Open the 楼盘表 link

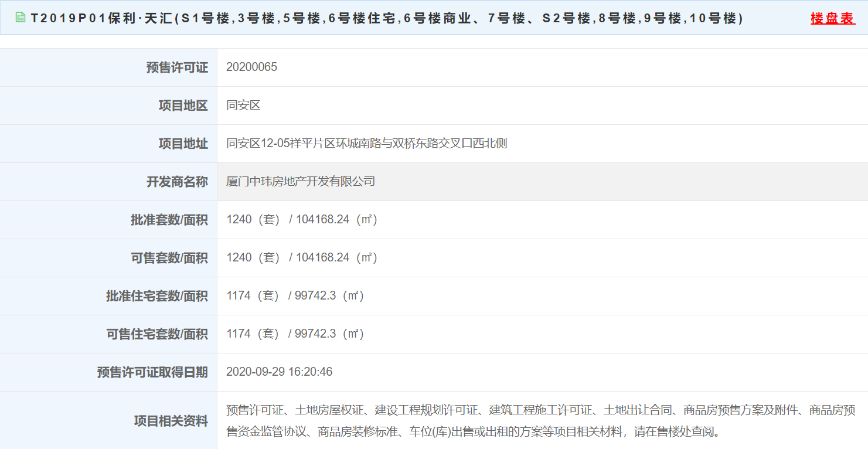pyautogui.click(x=833, y=18)
